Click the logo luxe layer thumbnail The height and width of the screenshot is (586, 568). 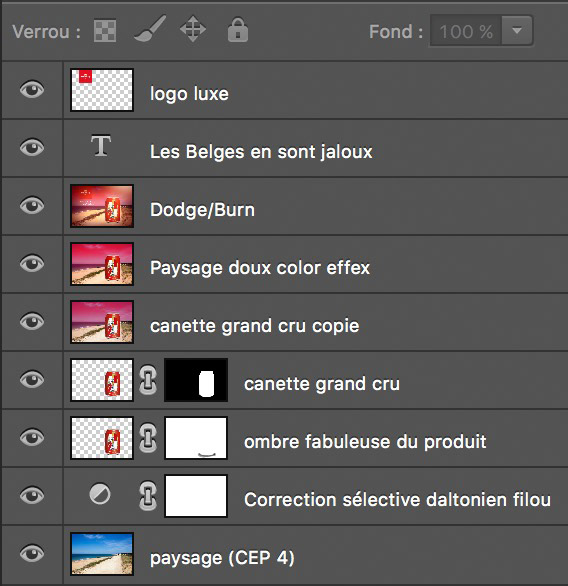pyautogui.click(x=102, y=90)
